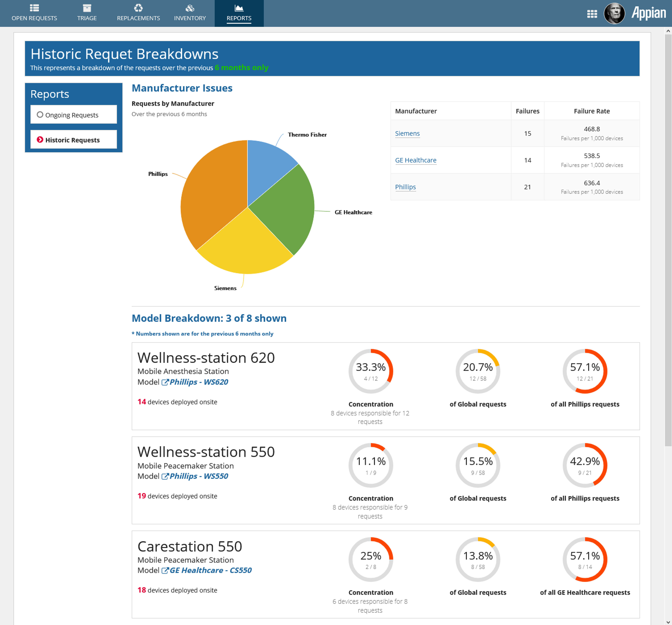Open the Phillips - WS620 model link

tap(199, 382)
